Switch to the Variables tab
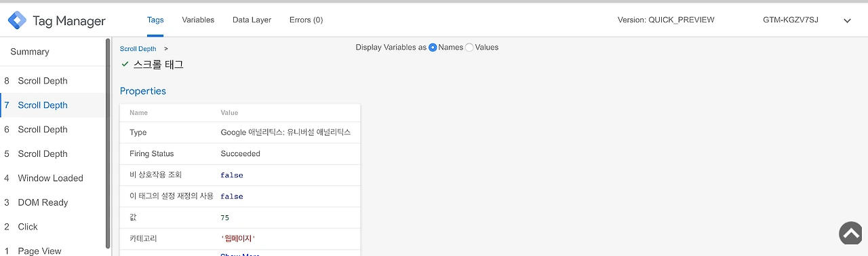 click(198, 20)
